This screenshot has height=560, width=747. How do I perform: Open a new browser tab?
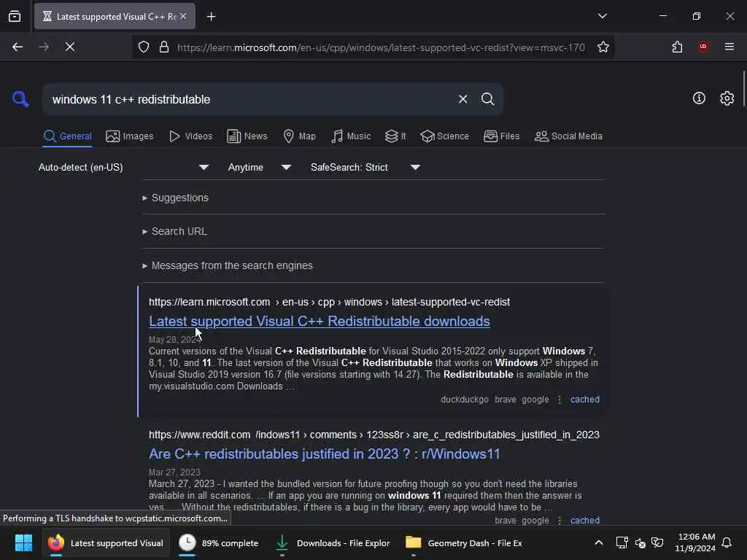pyautogui.click(x=211, y=17)
